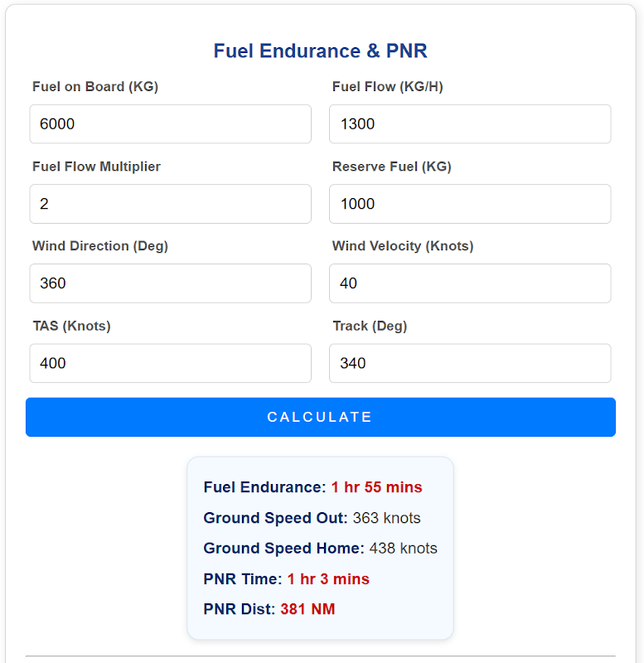Click the Fuel Endurance result value
Screen dimensions: 644x663
(x=376, y=487)
